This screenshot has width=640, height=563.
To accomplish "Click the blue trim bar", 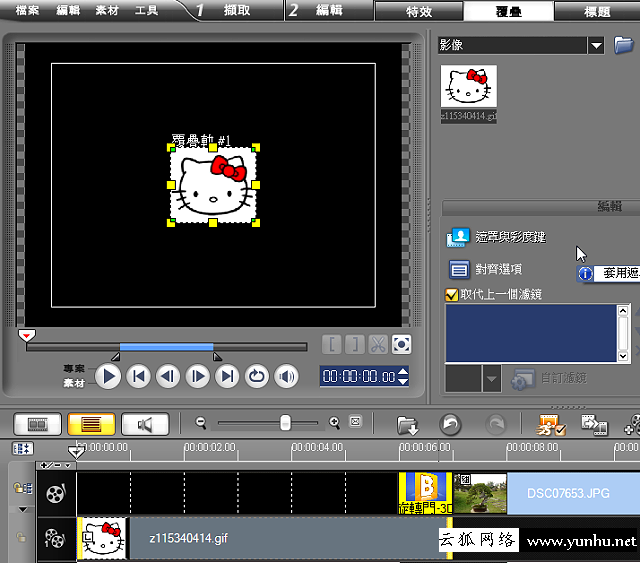I will click(x=166, y=347).
